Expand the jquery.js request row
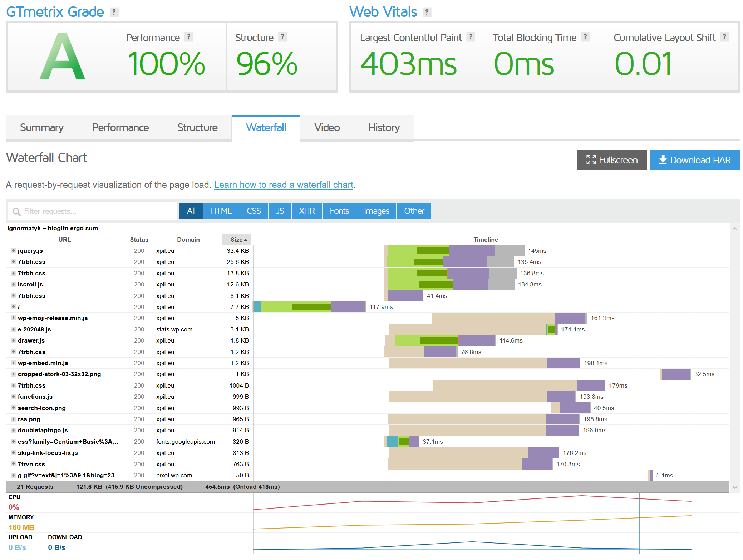This screenshot has width=743, height=560. tap(13, 251)
